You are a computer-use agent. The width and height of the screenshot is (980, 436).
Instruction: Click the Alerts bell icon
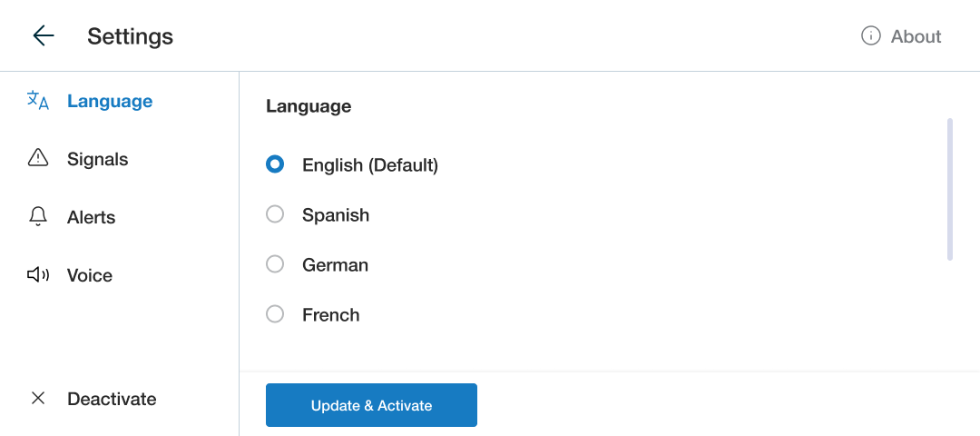point(38,216)
